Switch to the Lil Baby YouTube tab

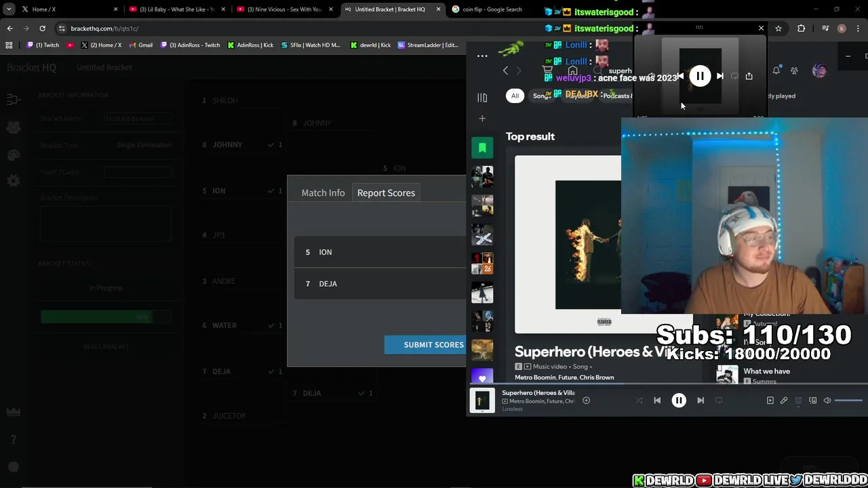176,9
